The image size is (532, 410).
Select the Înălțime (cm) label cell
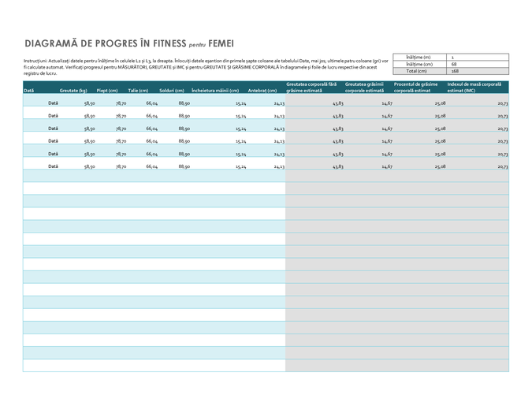[x=420, y=64]
